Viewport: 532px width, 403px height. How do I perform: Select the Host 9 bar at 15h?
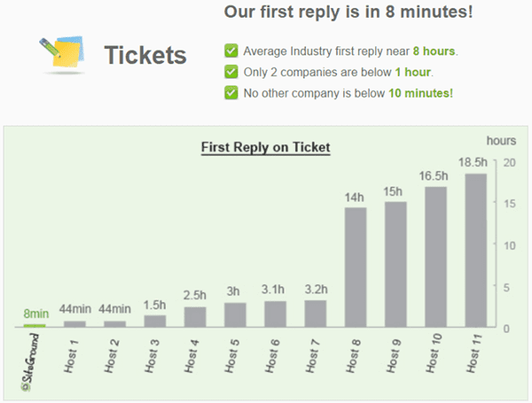(x=395, y=265)
